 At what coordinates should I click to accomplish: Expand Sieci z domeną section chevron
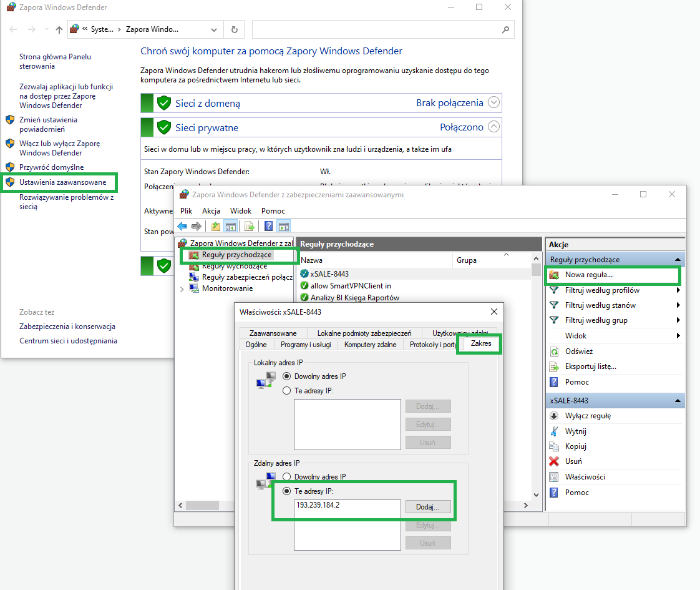click(x=494, y=102)
